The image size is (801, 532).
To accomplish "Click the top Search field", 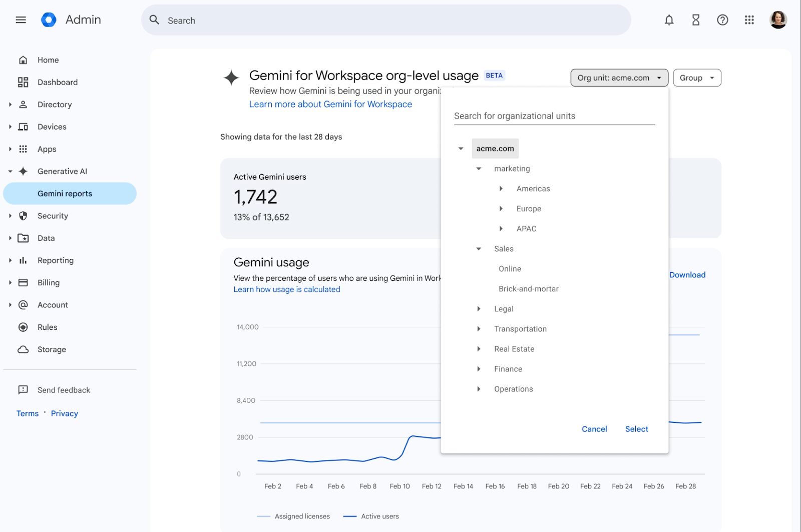I will [386, 20].
